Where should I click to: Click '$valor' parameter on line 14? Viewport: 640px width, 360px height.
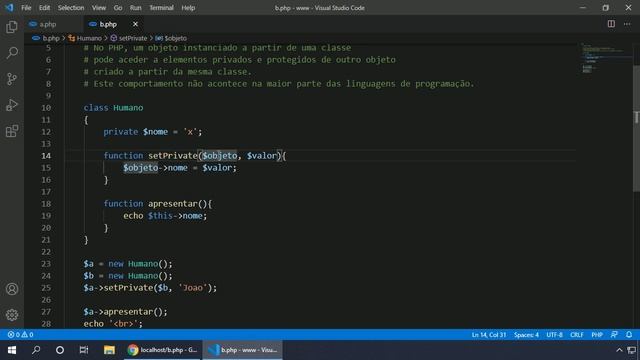pyautogui.click(x=262, y=156)
